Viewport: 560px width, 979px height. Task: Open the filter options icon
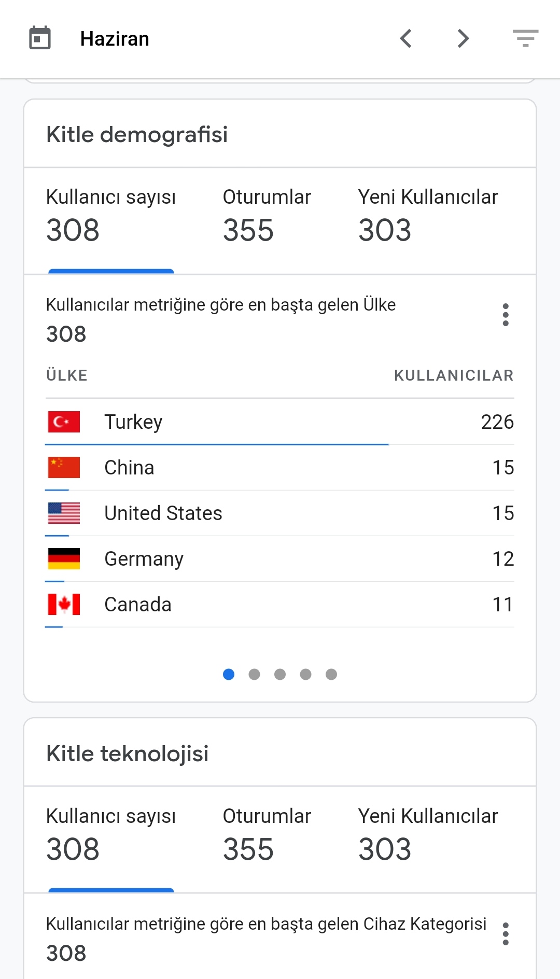(525, 38)
